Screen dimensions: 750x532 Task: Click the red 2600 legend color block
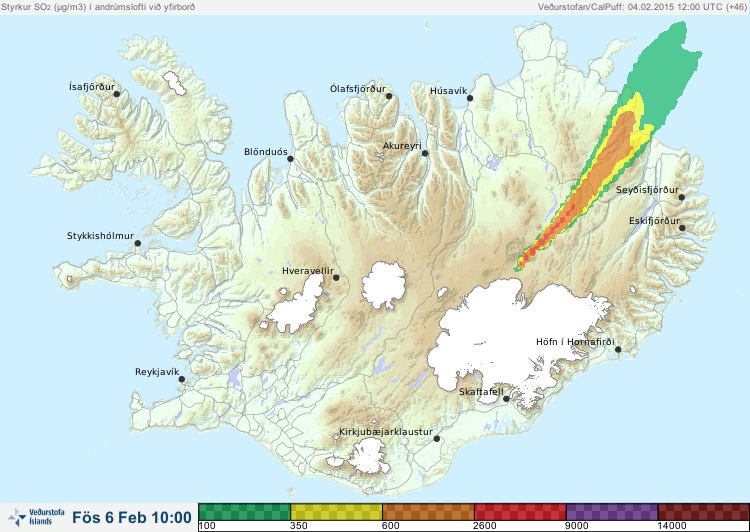520,512
